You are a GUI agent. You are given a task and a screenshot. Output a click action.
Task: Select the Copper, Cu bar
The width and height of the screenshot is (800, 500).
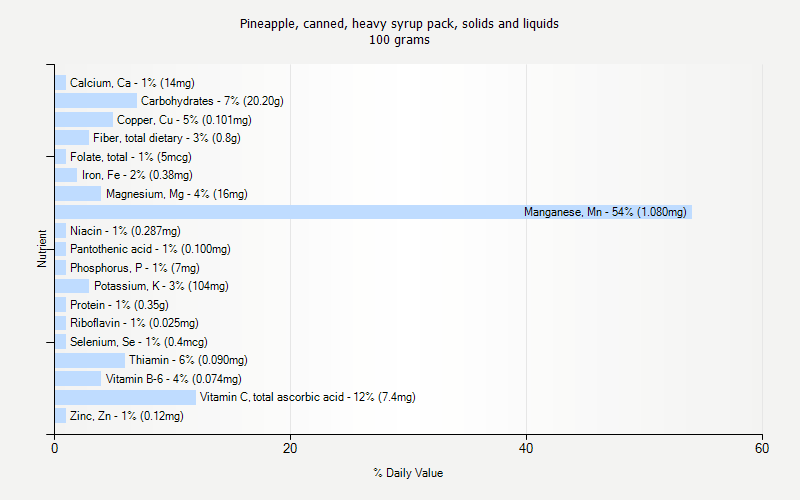click(84, 120)
